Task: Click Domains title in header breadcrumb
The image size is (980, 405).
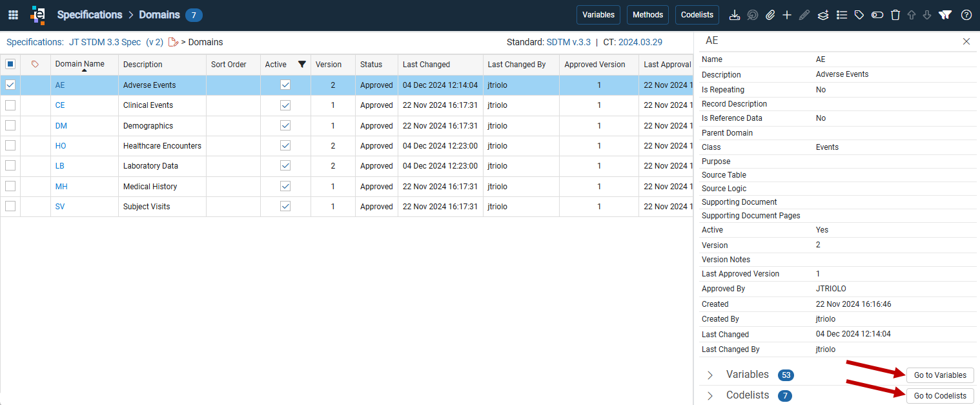Action: coord(159,14)
